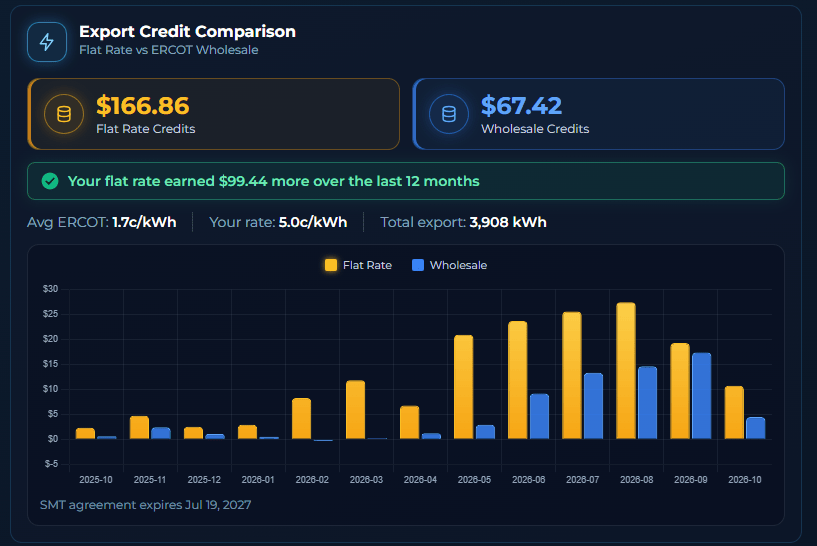Select the 2026-06 wholesale bar
Image resolution: width=817 pixels, height=546 pixels.
[539, 416]
